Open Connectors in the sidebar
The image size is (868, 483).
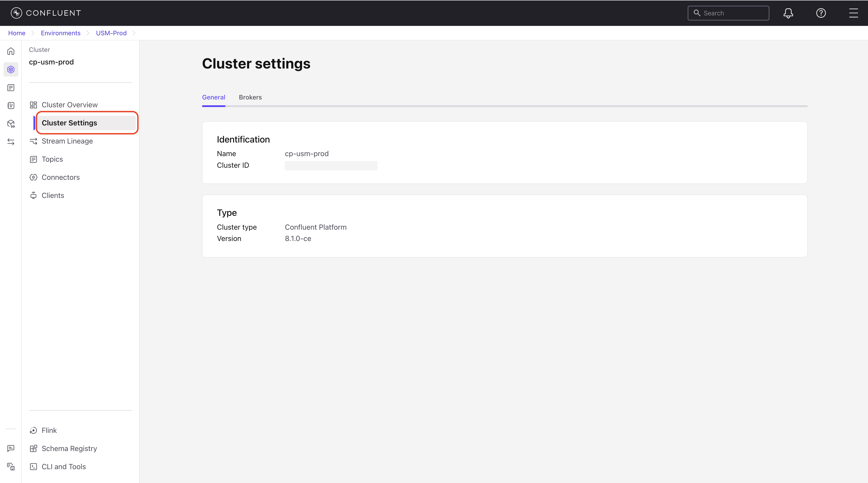(x=61, y=177)
